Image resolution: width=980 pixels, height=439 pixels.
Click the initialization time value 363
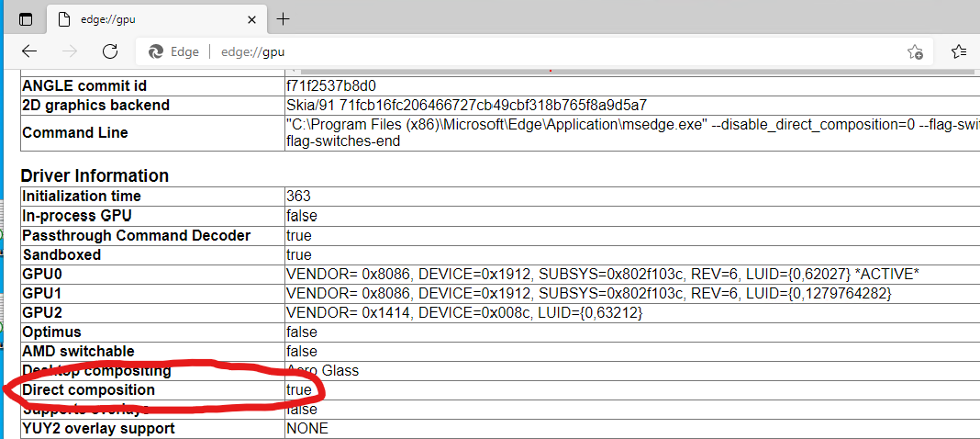coord(298,196)
